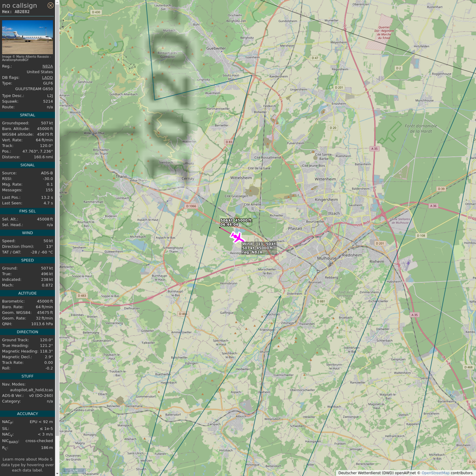Select the FMS SEL section header
Viewport: 476px width, 476px height.
click(x=27, y=211)
